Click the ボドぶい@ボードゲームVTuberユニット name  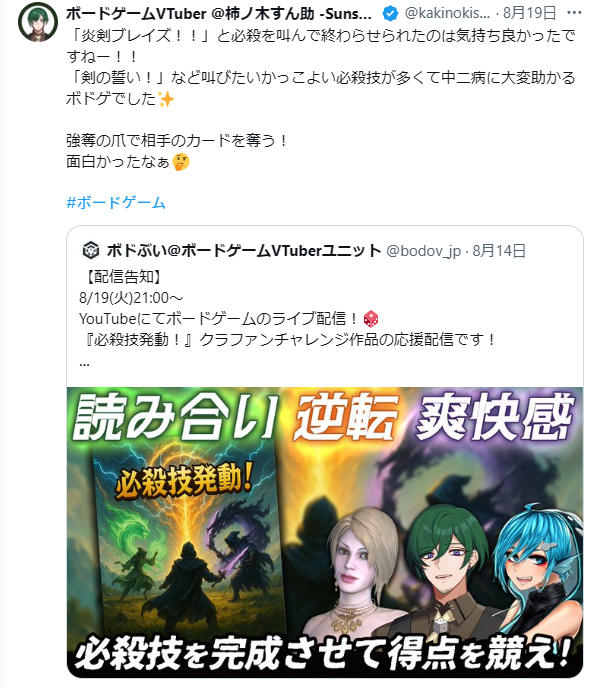(x=244, y=251)
